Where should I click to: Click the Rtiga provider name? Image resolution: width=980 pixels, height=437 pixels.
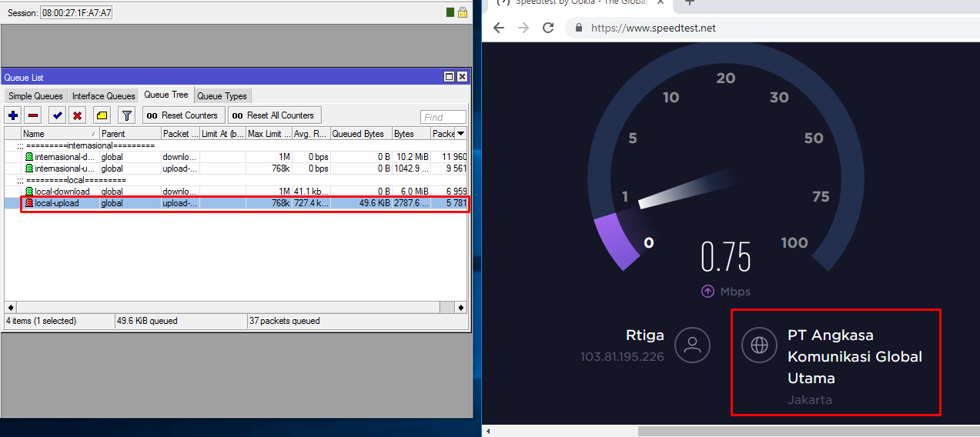(644, 335)
